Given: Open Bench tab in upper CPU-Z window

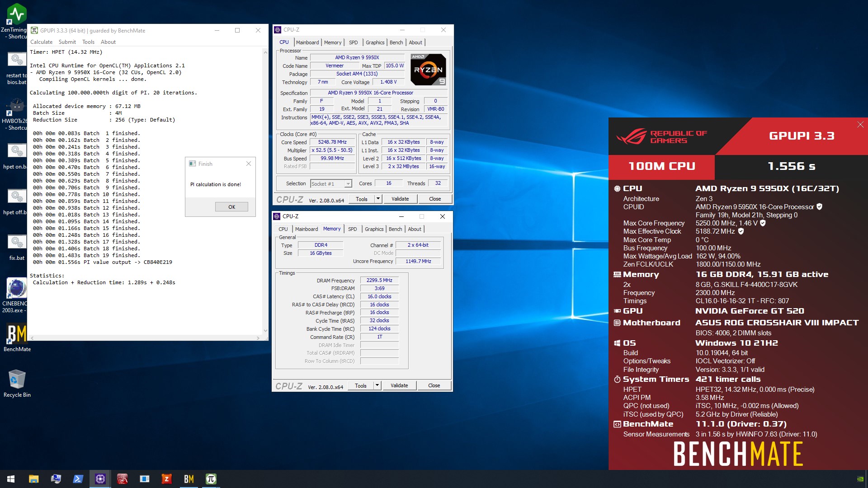Looking at the screenshot, I should pos(396,42).
